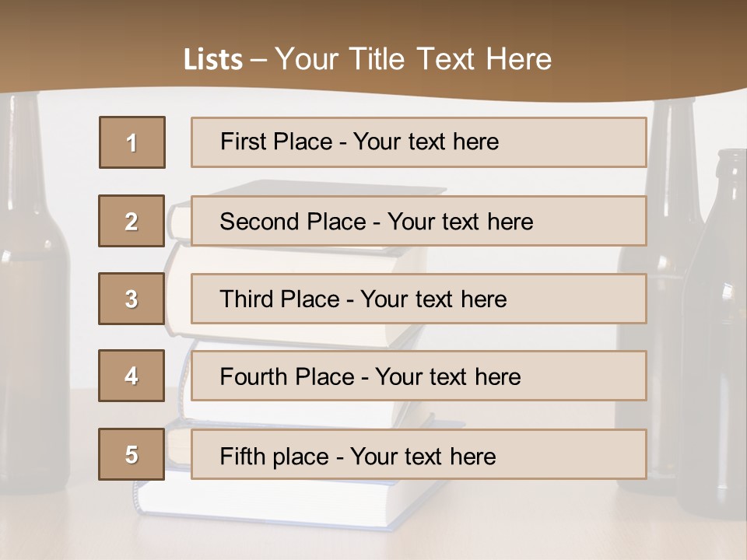
Task: Click the number 2 box
Action: (x=132, y=221)
